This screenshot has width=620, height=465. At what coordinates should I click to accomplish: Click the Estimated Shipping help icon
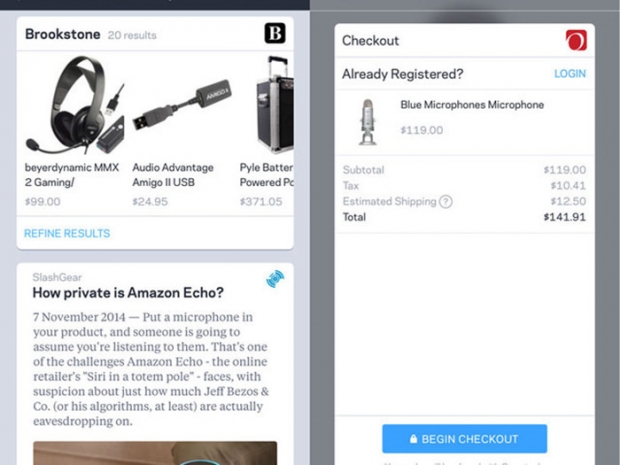tap(446, 201)
